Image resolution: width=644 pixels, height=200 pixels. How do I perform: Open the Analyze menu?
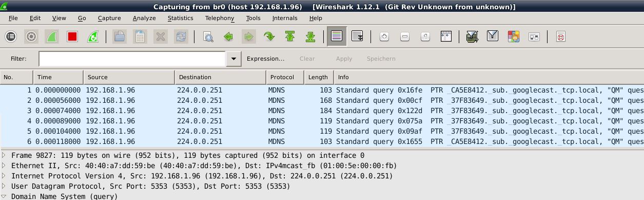tap(144, 18)
